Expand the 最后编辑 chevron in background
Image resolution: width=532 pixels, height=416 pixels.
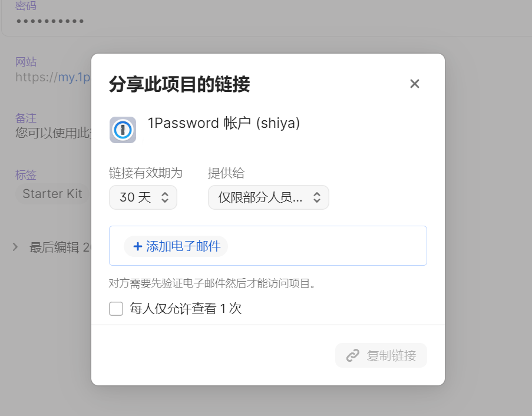tap(15, 247)
